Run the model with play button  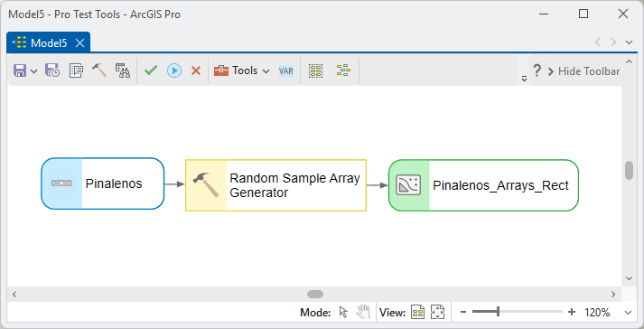click(x=174, y=70)
